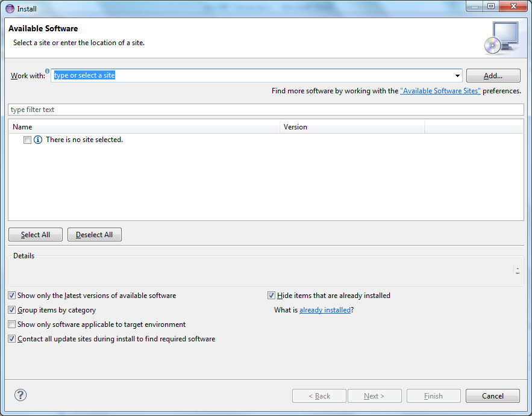Viewport: 532px width, 416px height.
Task: Click the software installation graphic in the header
Action: 502,37
